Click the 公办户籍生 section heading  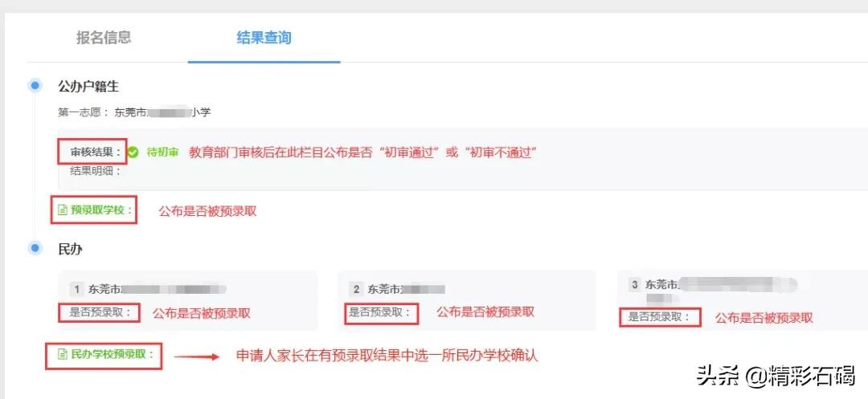click(88, 85)
